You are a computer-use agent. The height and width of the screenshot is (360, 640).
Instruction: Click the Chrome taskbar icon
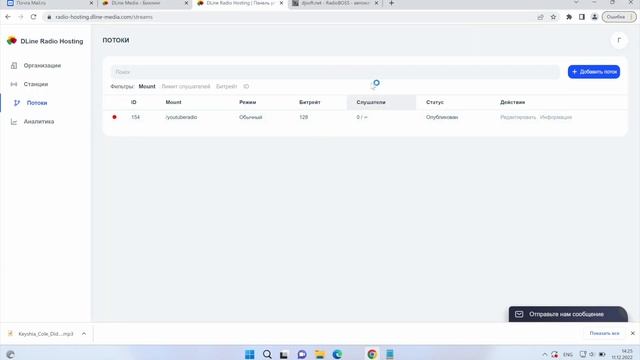372,354
